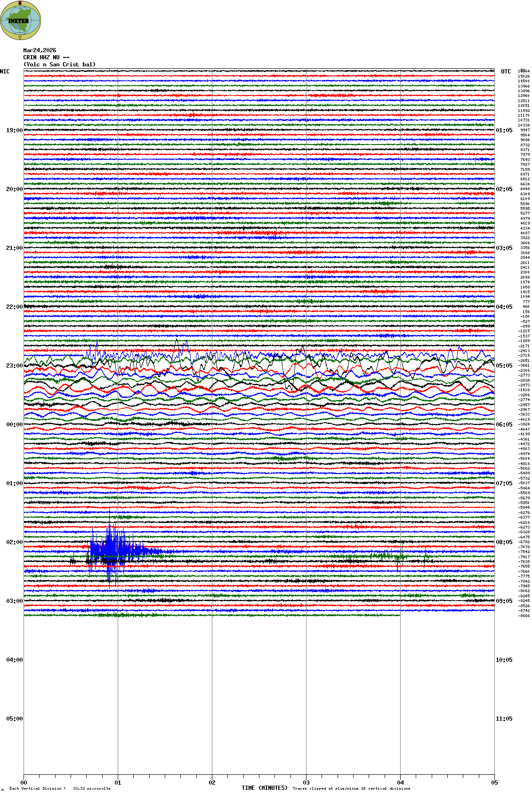Click the 11:05 UTC time label
Screen dimensions: 532x795
click(x=504, y=719)
